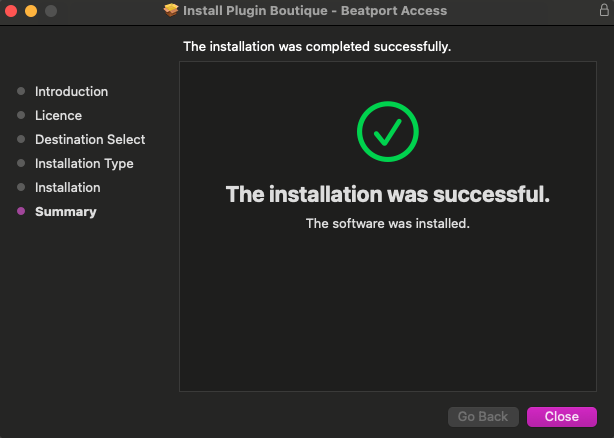Click the "The installation was successful." heading
This screenshot has height=438, width=614.
[x=388, y=194]
